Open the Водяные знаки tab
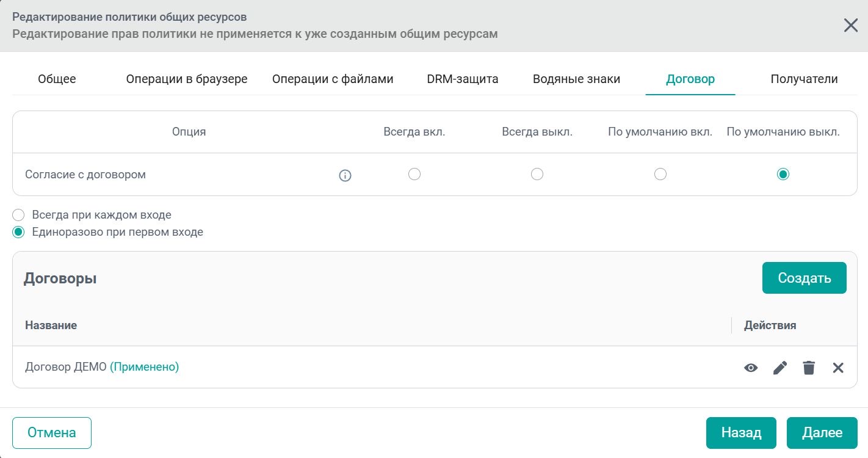The width and height of the screenshot is (868, 458). point(576,79)
